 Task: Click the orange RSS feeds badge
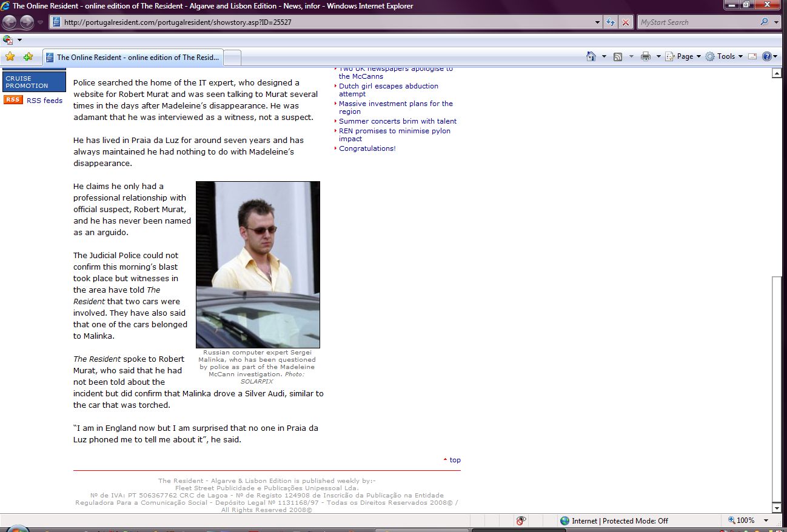tap(13, 100)
